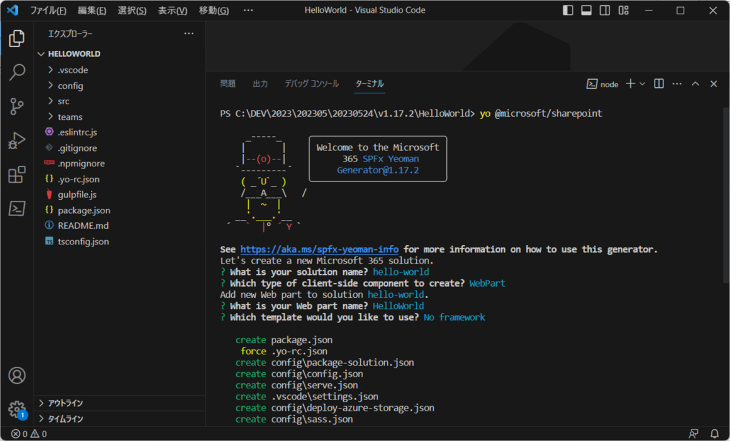This screenshot has width=730, height=442.
Task: Open the Accounts menu icon
Action: coord(17,375)
